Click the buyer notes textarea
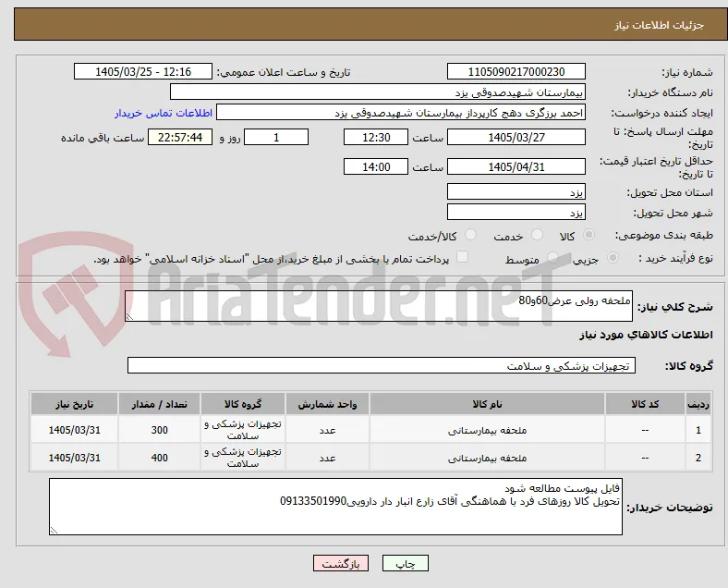This screenshot has height=588, width=728. pyautogui.click(x=335, y=507)
